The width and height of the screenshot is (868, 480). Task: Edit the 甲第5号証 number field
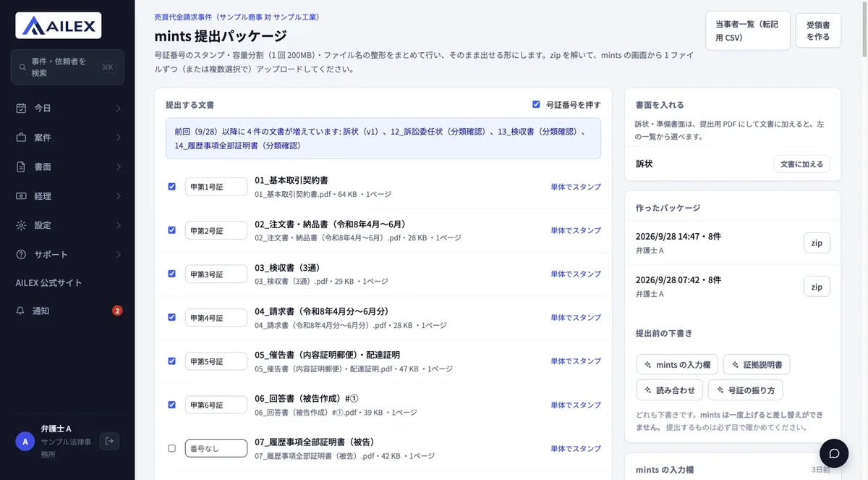216,361
